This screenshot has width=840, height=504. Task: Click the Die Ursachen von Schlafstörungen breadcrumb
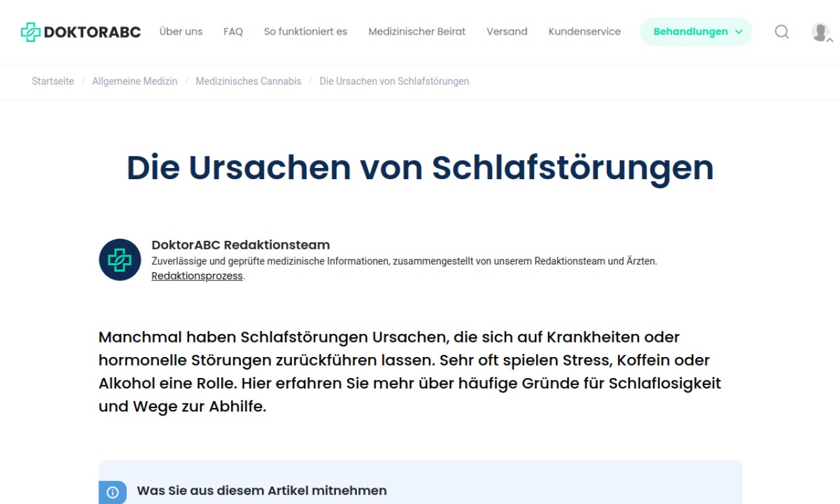pyautogui.click(x=394, y=81)
